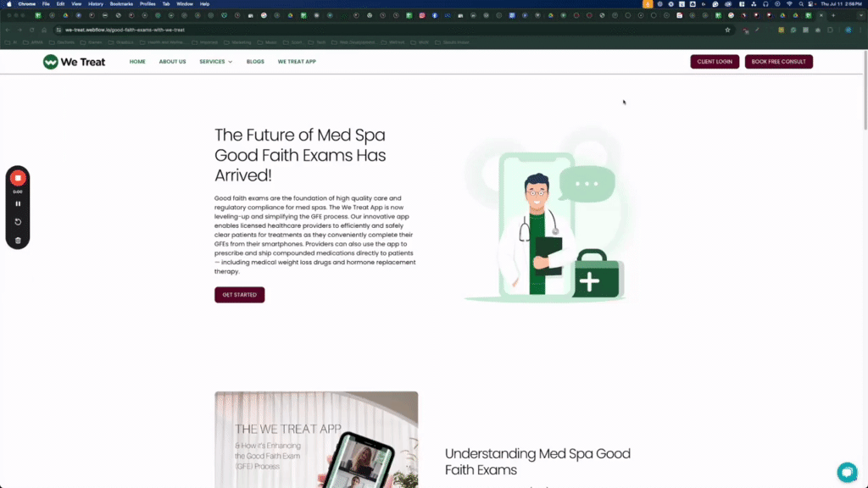The image size is (868, 488).
Task: Go forward with the browser forward arrow
Action: [x=19, y=30]
